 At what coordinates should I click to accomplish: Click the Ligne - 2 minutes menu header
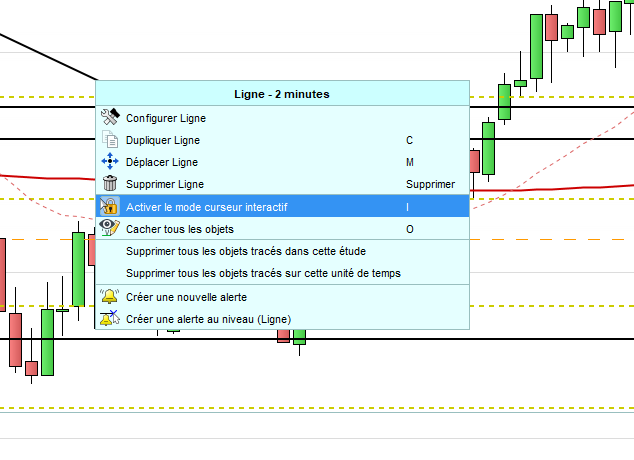point(282,94)
